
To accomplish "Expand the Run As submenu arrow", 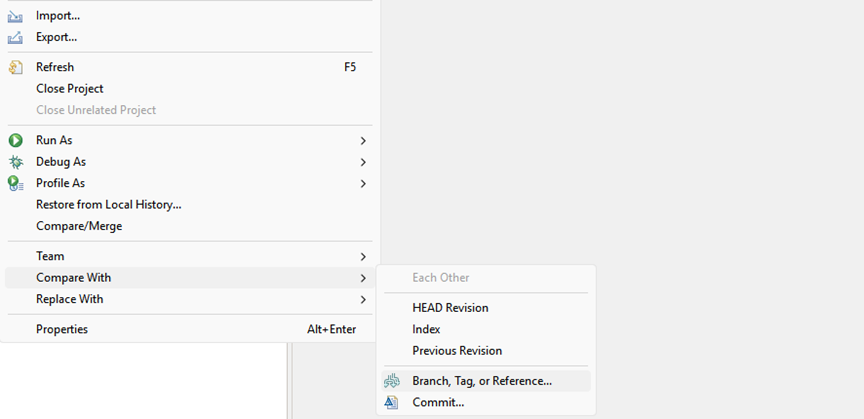I will [363, 141].
